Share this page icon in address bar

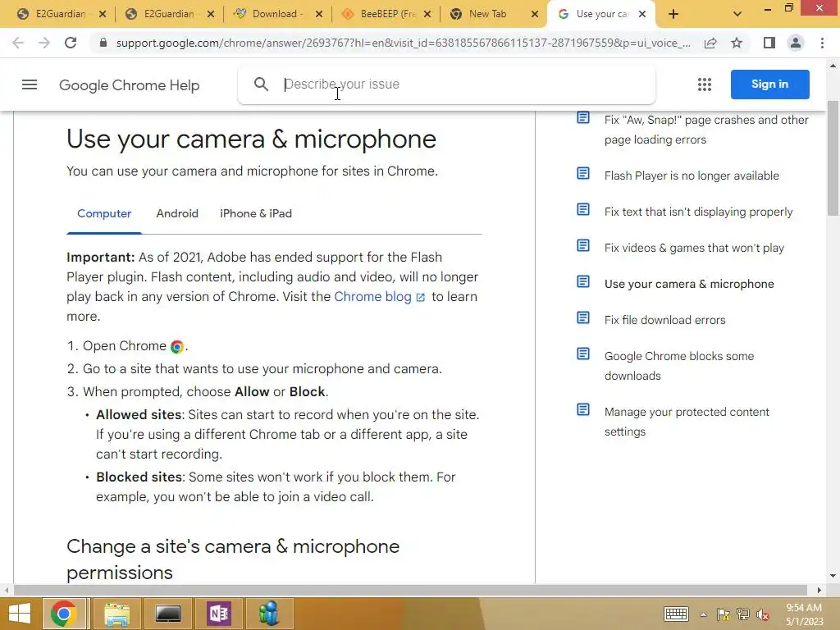710,43
